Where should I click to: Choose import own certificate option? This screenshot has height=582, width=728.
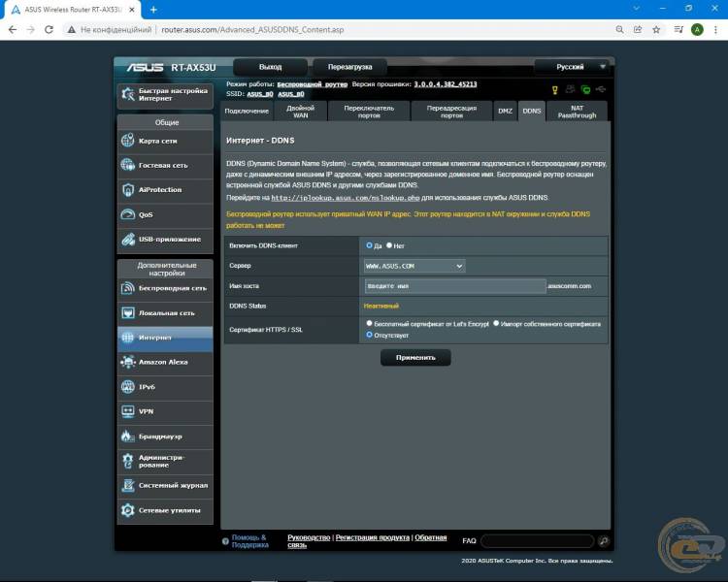pyautogui.click(x=496, y=323)
